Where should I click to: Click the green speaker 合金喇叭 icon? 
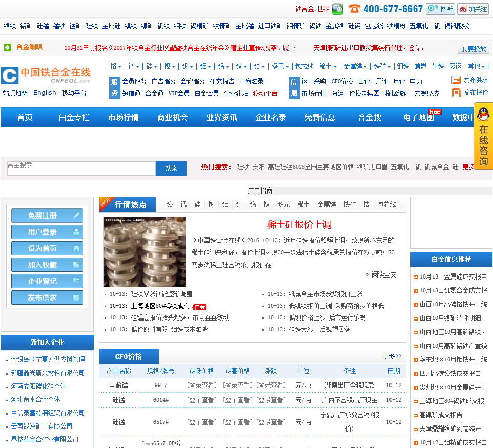7,48
